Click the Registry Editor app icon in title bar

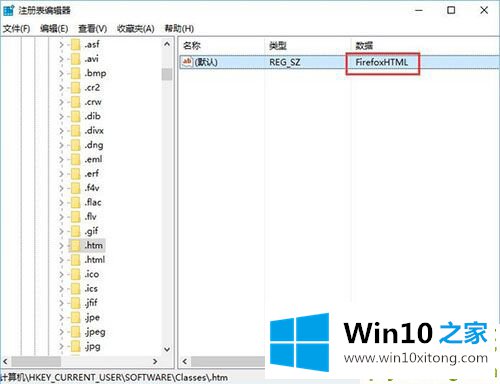[x=8, y=10]
